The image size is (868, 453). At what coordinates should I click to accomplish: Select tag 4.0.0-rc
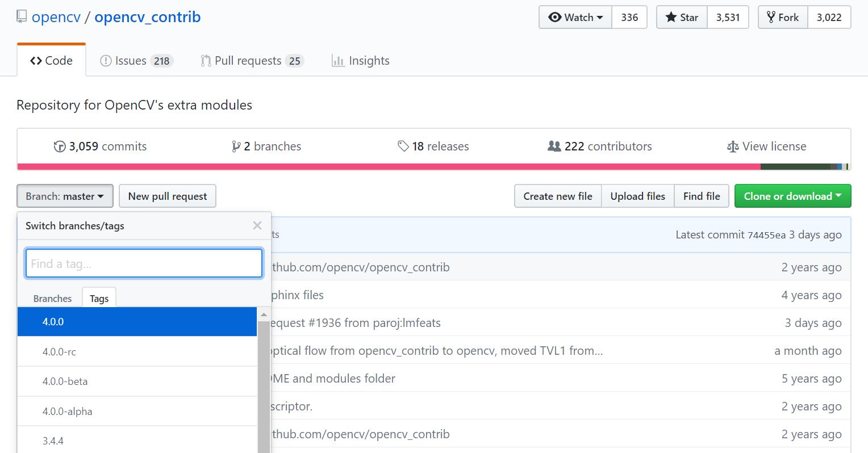click(137, 351)
